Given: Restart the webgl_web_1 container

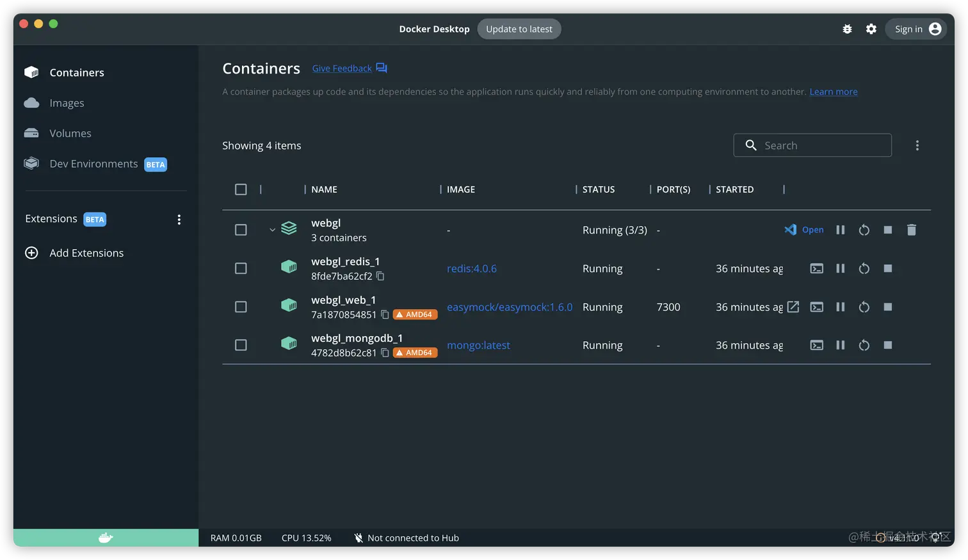Looking at the screenshot, I should click(x=864, y=307).
